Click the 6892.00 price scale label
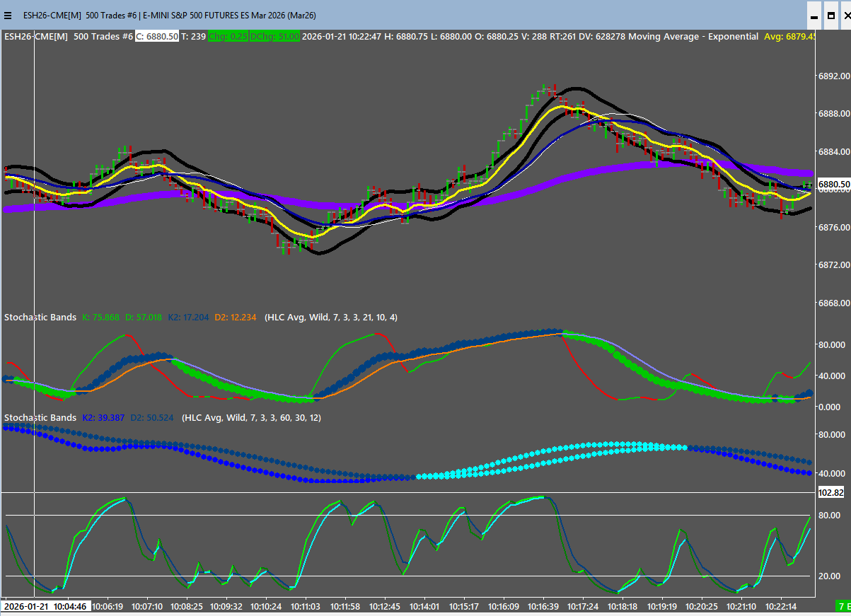This screenshot has height=616, width=851. pos(833,76)
